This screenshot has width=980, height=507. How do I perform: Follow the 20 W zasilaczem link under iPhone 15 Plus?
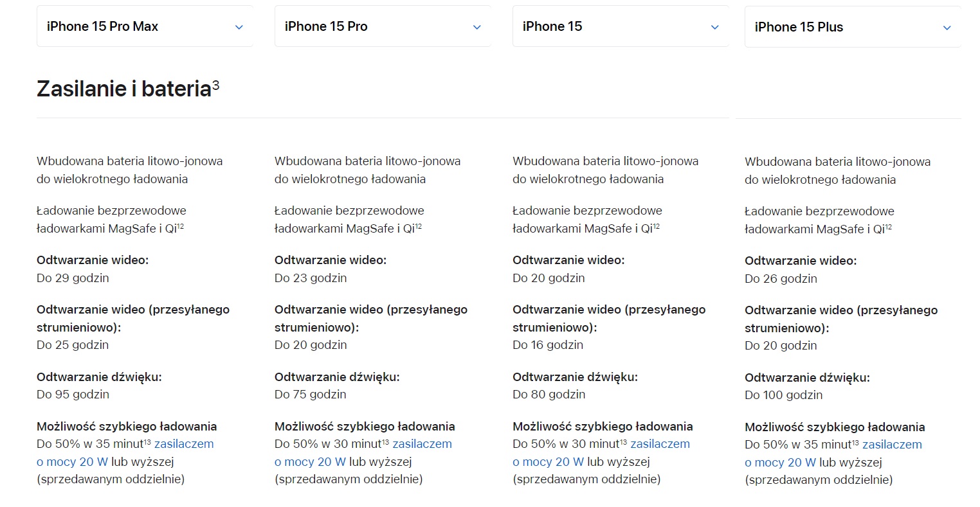(892, 445)
